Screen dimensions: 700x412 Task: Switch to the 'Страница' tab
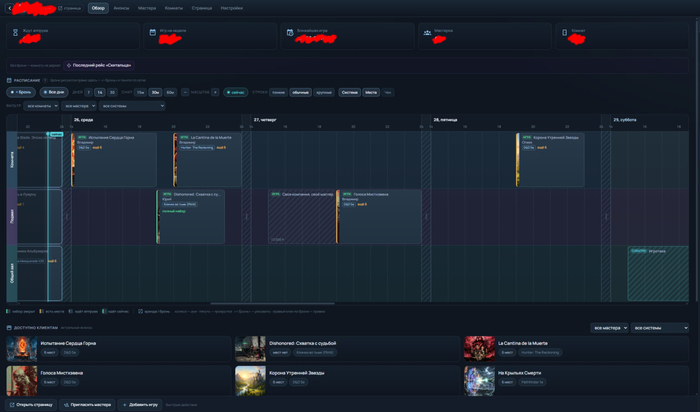coord(202,8)
